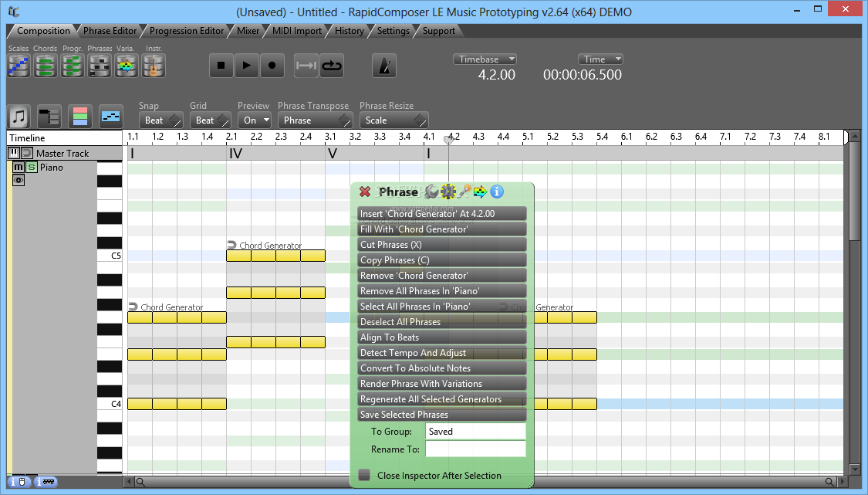Click Detect Tempo And Adjust
Image resolution: width=868 pixels, height=495 pixels.
click(442, 353)
